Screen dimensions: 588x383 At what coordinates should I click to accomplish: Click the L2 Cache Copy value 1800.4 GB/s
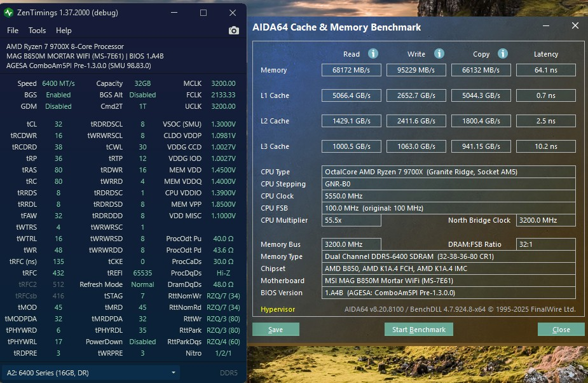click(x=481, y=121)
